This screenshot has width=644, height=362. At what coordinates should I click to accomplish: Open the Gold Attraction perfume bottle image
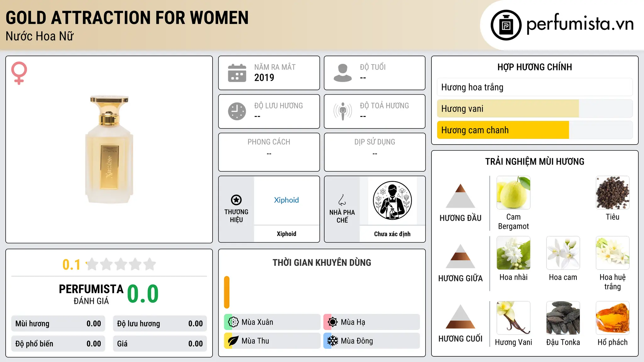point(109,150)
